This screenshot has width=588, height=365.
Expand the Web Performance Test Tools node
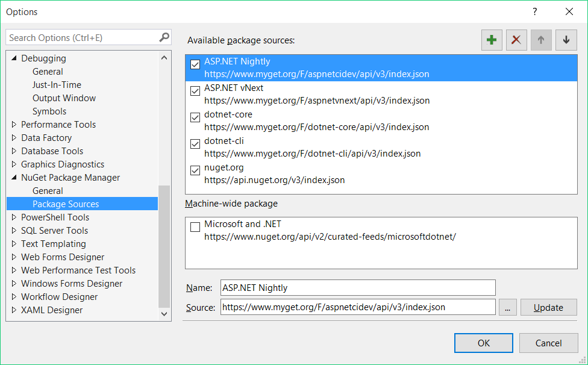(x=14, y=270)
